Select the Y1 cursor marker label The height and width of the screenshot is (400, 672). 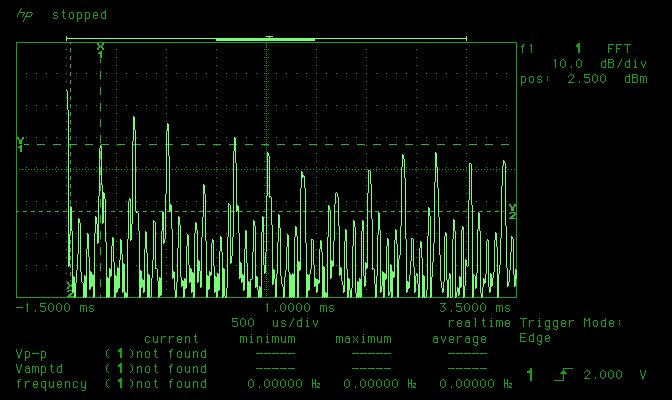point(20,144)
